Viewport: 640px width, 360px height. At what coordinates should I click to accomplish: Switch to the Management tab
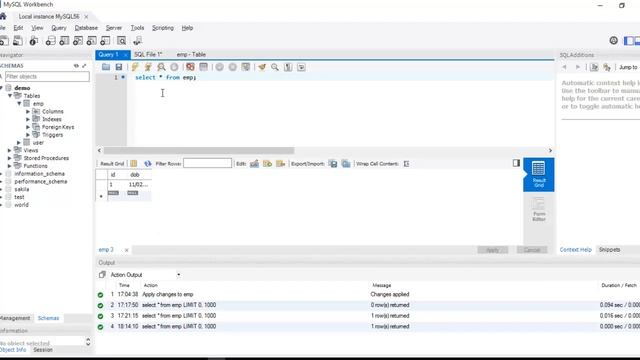[15, 318]
